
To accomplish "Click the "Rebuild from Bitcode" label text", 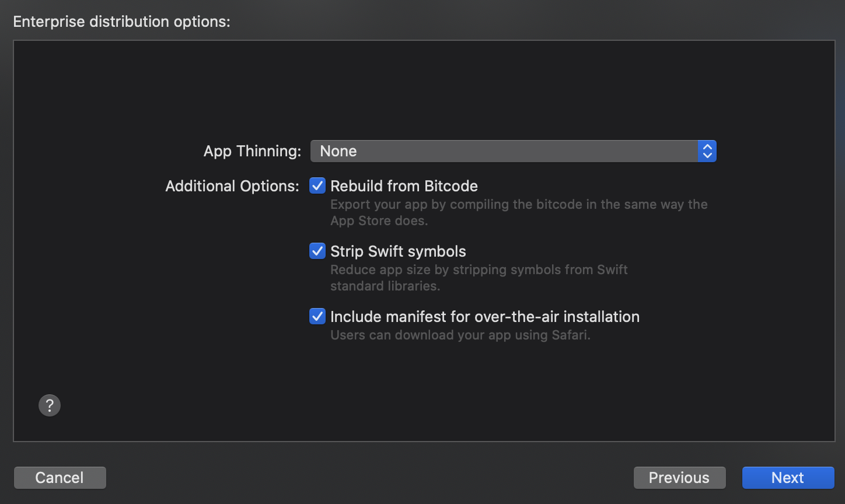I will tap(404, 186).
